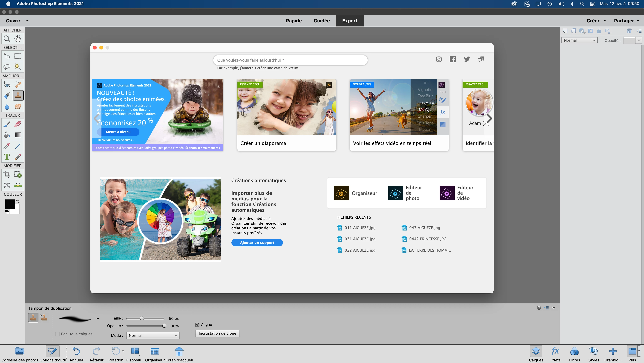The image size is (644, 363).
Task: Open the layer blend mode Normal dropdown
Action: [x=579, y=40]
